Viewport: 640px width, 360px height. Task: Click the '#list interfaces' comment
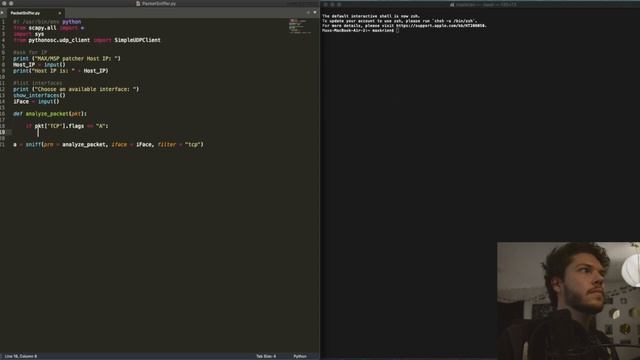[x=38, y=83]
